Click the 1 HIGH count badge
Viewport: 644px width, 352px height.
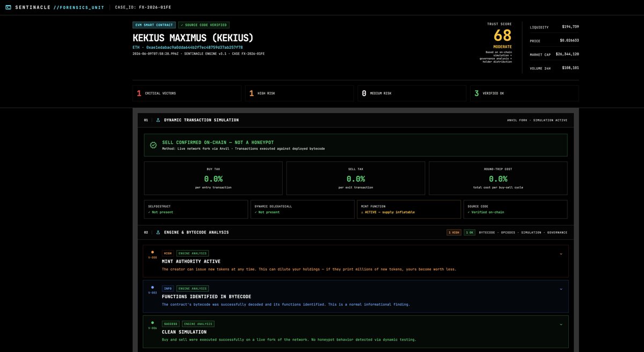point(453,232)
